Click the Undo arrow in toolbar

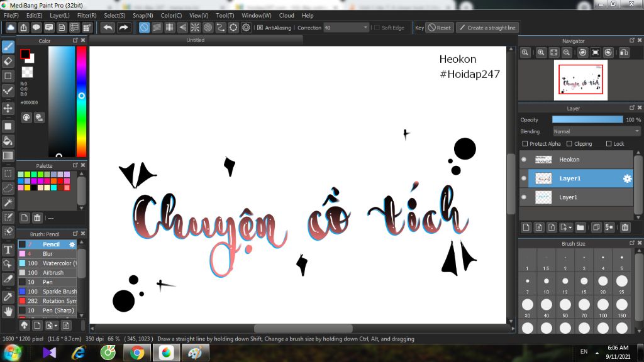point(108,28)
